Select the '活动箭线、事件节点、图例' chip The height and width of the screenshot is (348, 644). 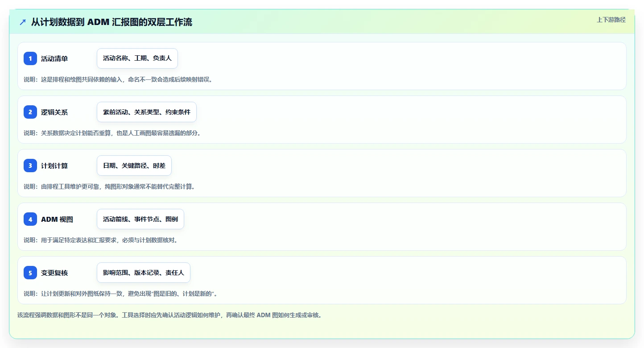[x=140, y=219]
